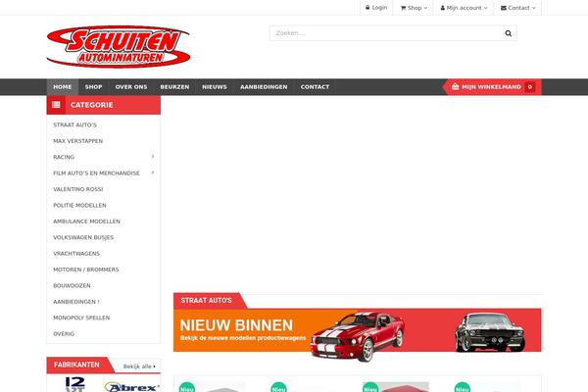The width and height of the screenshot is (588, 392).
Task: Select the Max Verstappen category
Action: pos(78,141)
